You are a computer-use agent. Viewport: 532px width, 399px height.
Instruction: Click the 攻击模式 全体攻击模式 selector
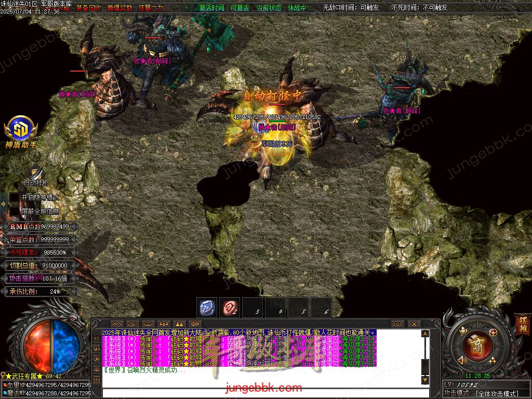pyautogui.click(x=482, y=393)
